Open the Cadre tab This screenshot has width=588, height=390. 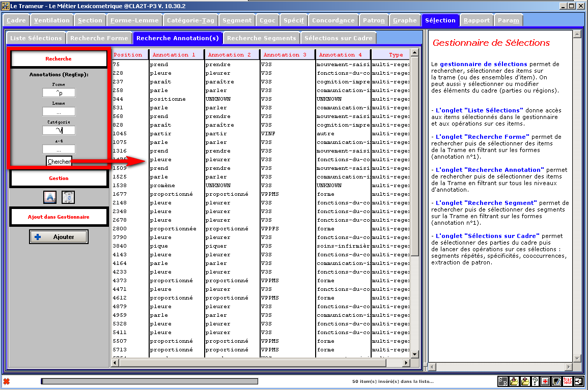coord(16,21)
